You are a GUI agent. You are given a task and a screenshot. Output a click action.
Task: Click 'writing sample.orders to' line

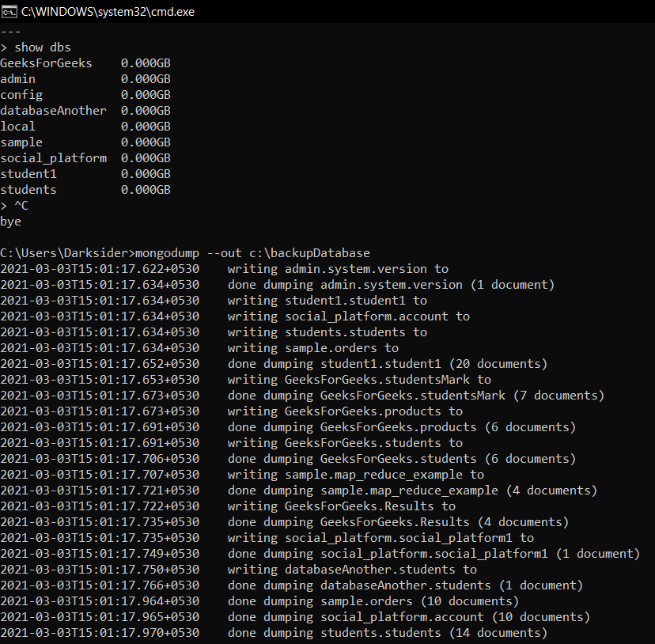pos(313,348)
